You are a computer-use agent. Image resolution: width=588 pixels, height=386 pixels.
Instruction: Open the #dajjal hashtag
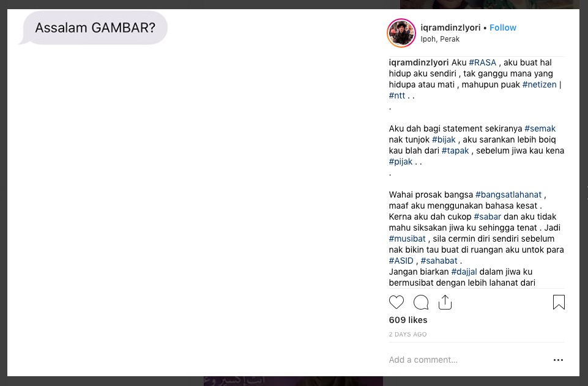(464, 272)
